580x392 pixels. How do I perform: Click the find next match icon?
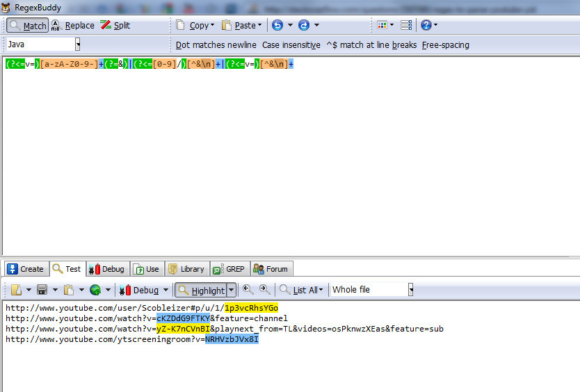(x=264, y=290)
